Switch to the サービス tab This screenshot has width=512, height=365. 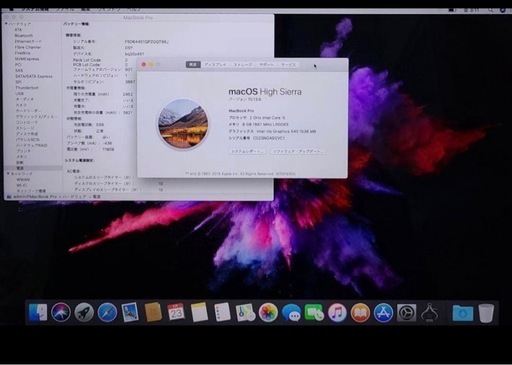(x=288, y=64)
